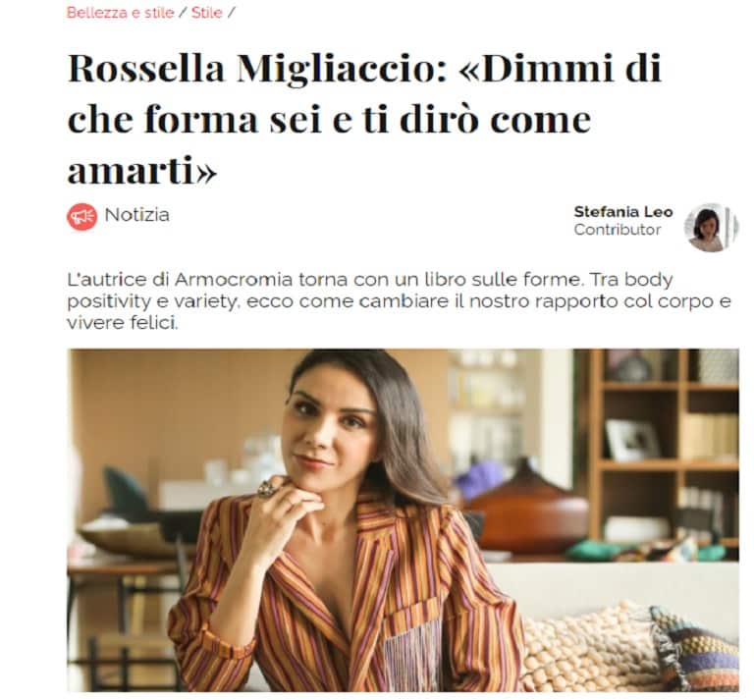This screenshot has height=700, width=754.
Task: Click the picture frame on the shelf
Action: click(x=632, y=440)
